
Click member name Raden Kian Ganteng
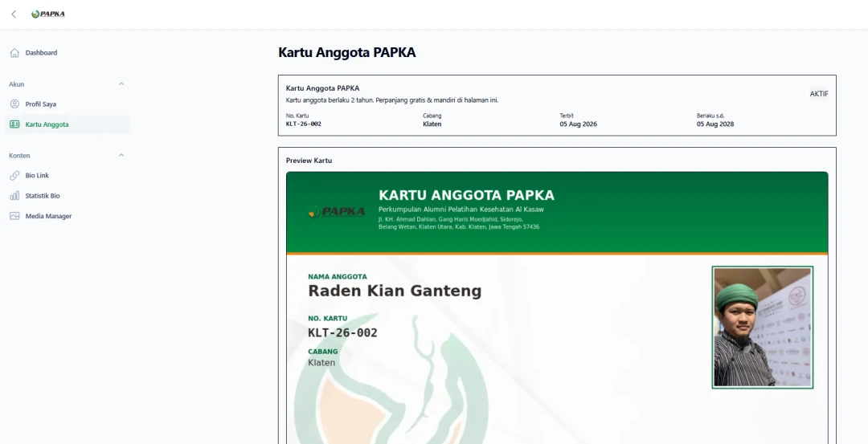(395, 291)
